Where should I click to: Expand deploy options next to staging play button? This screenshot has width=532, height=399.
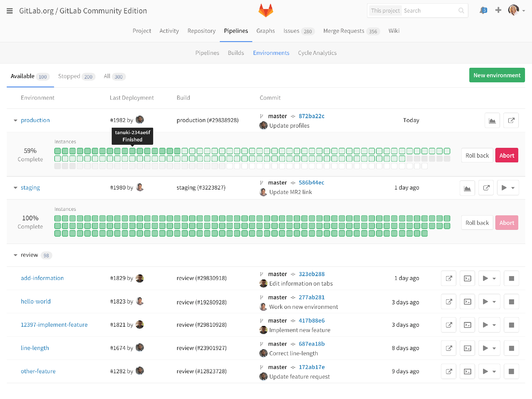513,188
